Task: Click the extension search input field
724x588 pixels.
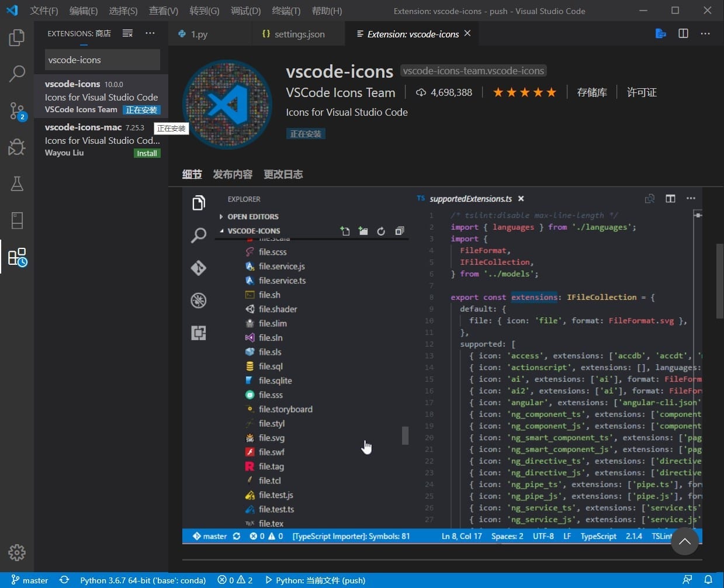Action: click(x=102, y=60)
